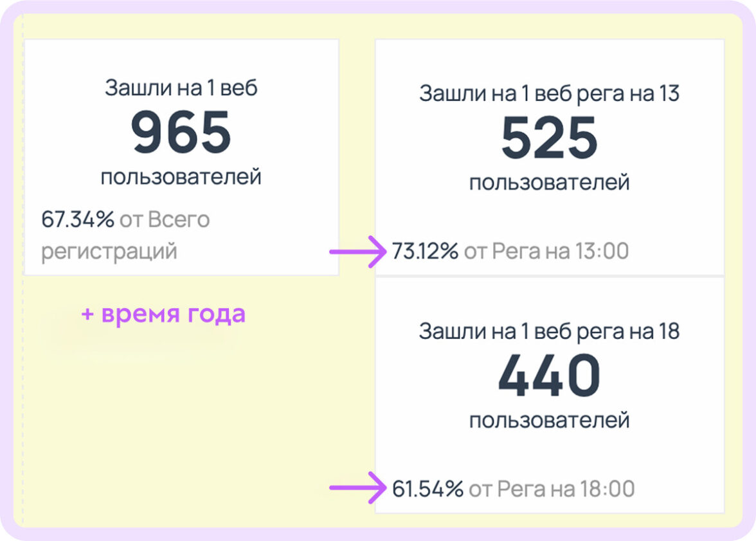Click "пользователей" label under 440
Image resolution: width=756 pixels, height=541 pixels.
point(549,421)
